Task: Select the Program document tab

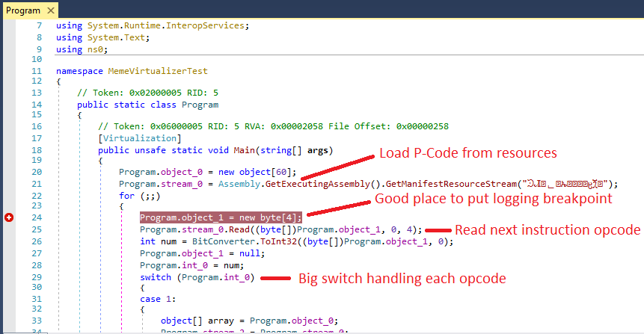Action: point(22,11)
